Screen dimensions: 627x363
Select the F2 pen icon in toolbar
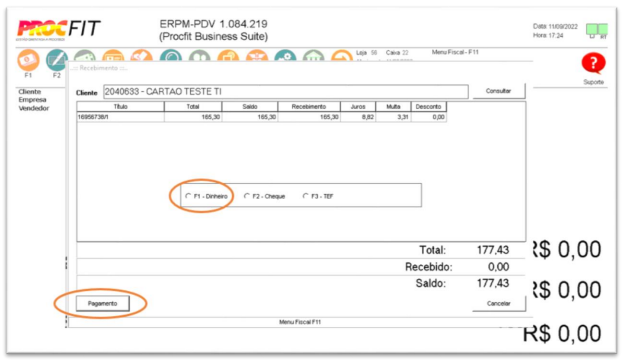pyautogui.click(x=56, y=60)
